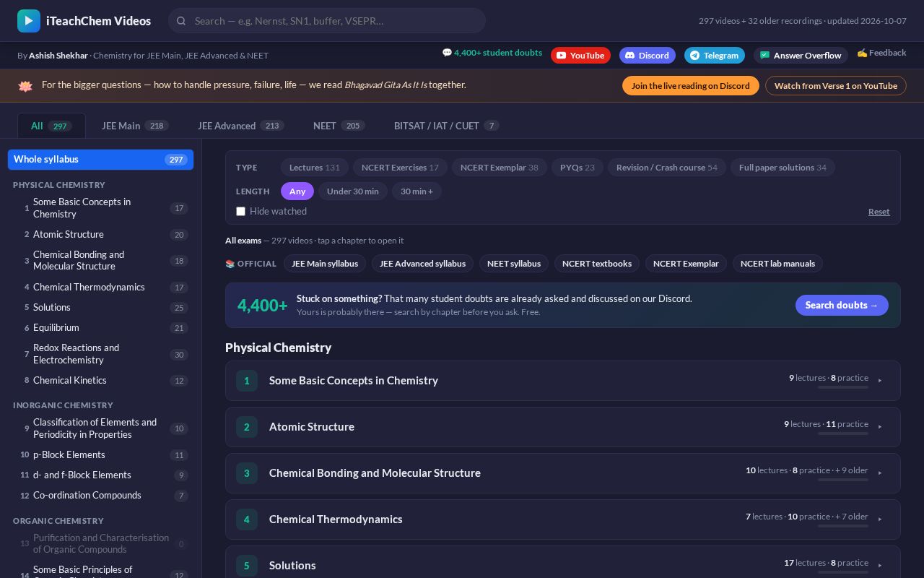Open Equilibrium in the sidebar
The image size is (924, 578).
(x=100, y=328)
